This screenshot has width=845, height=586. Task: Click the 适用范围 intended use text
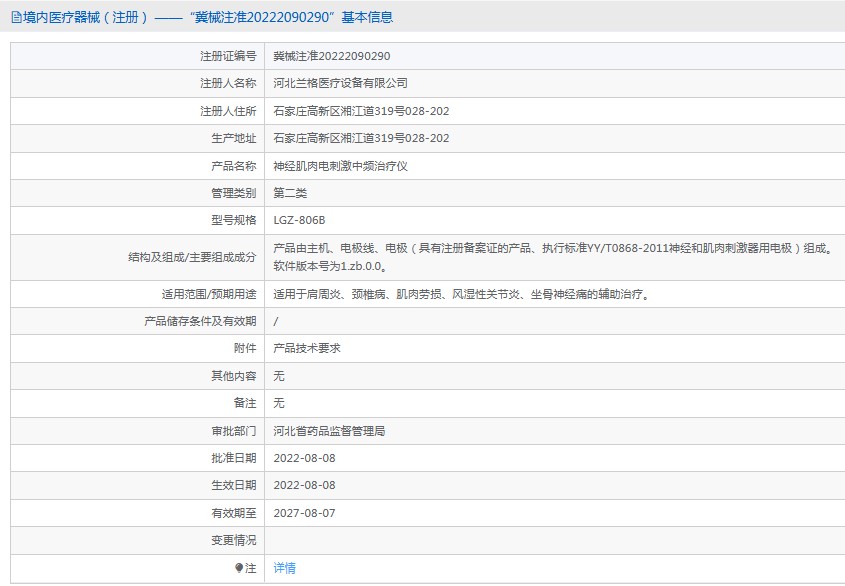461,294
